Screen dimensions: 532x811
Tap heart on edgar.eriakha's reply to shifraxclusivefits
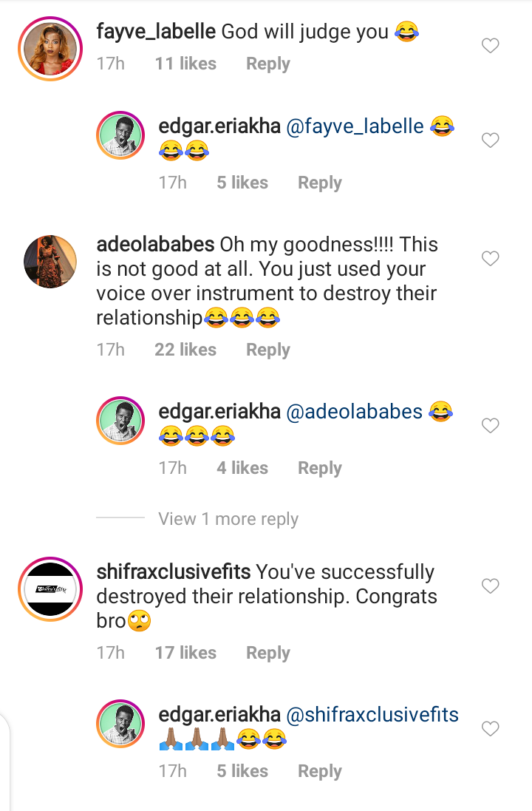click(490, 729)
